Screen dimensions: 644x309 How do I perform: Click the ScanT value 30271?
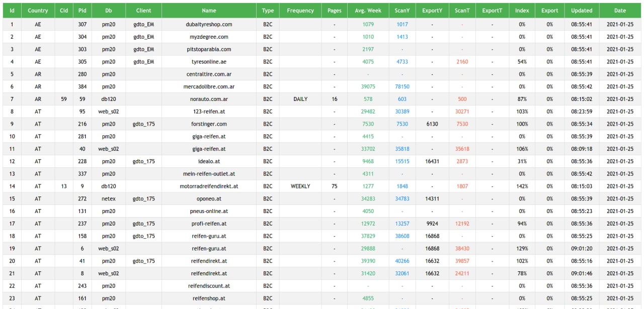[x=462, y=112]
